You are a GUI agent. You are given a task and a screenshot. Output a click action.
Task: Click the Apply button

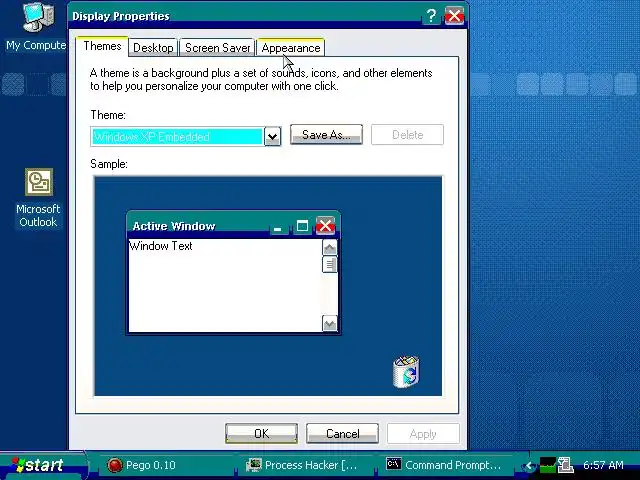(423, 433)
